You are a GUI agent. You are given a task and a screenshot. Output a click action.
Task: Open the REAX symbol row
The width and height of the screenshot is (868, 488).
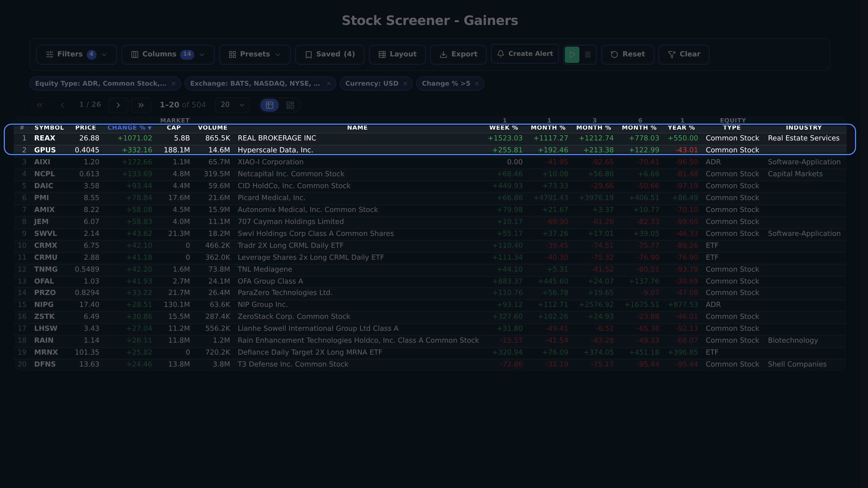[430, 138]
